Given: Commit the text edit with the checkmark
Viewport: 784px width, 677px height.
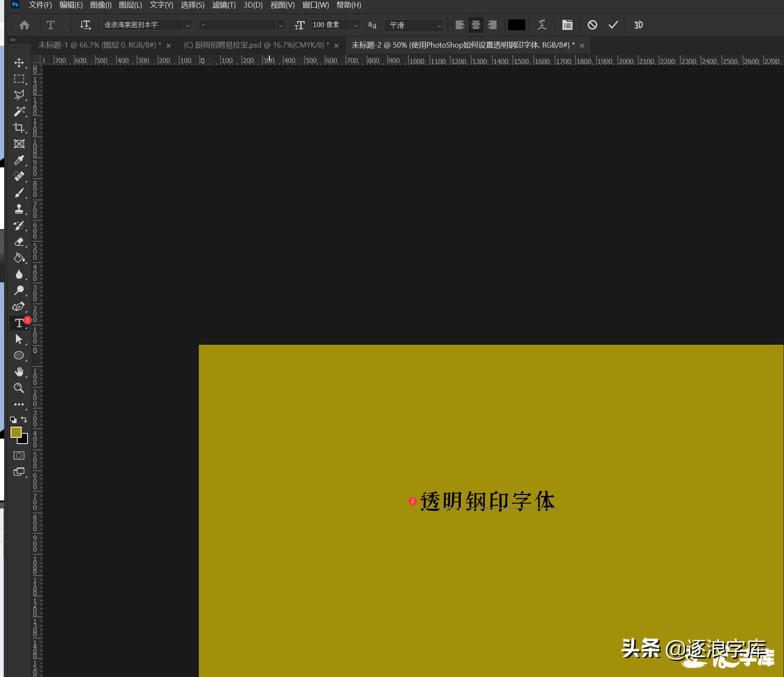Looking at the screenshot, I should tap(612, 25).
